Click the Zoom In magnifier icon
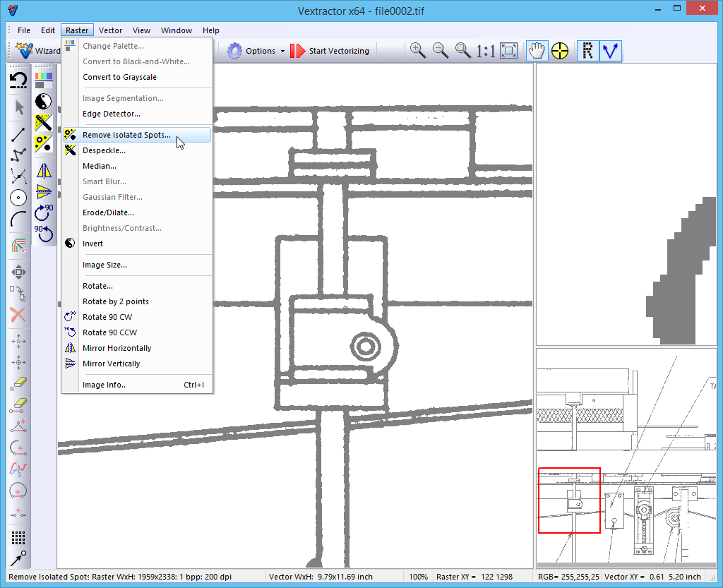Screen dimensions: 723x588 point(418,51)
